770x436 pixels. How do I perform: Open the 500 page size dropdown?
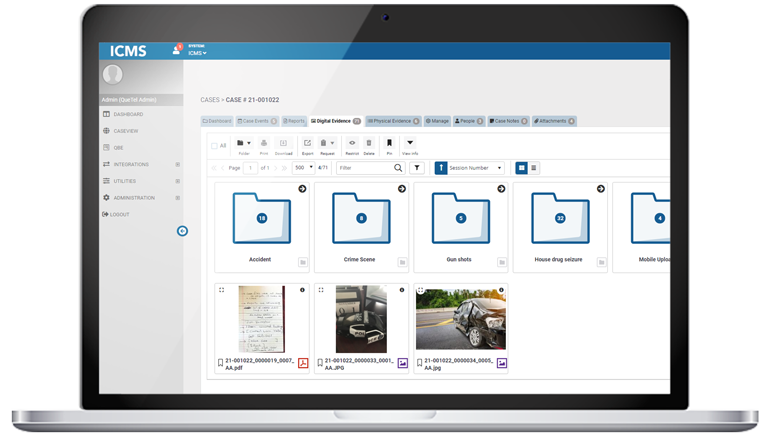pos(303,168)
